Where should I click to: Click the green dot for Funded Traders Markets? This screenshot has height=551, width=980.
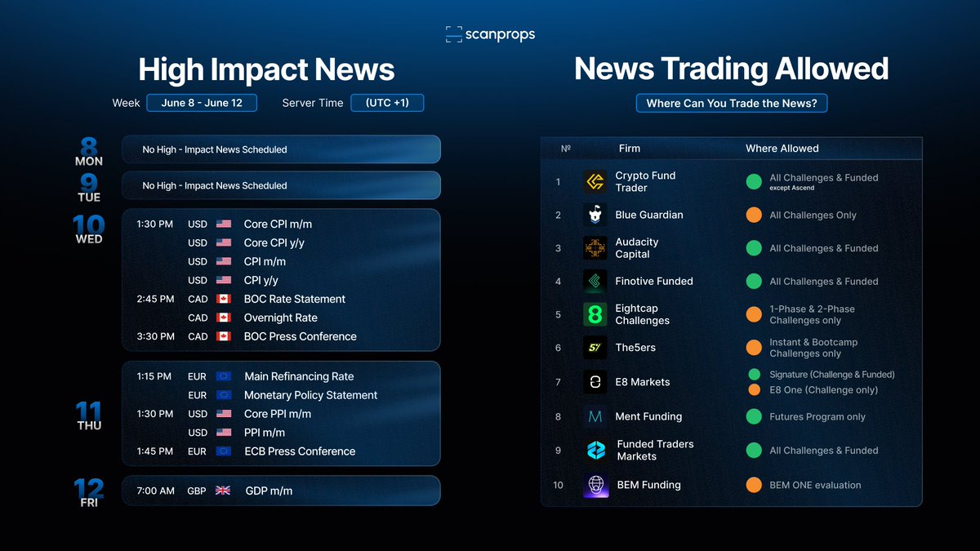(754, 450)
